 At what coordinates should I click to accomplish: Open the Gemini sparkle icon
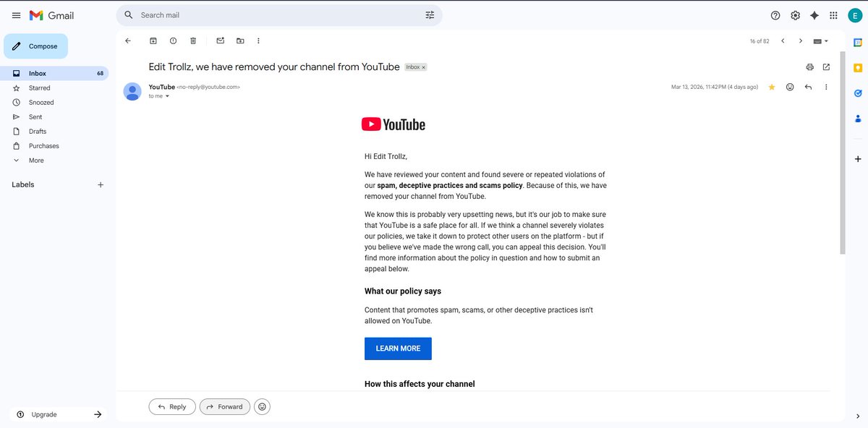pos(814,15)
